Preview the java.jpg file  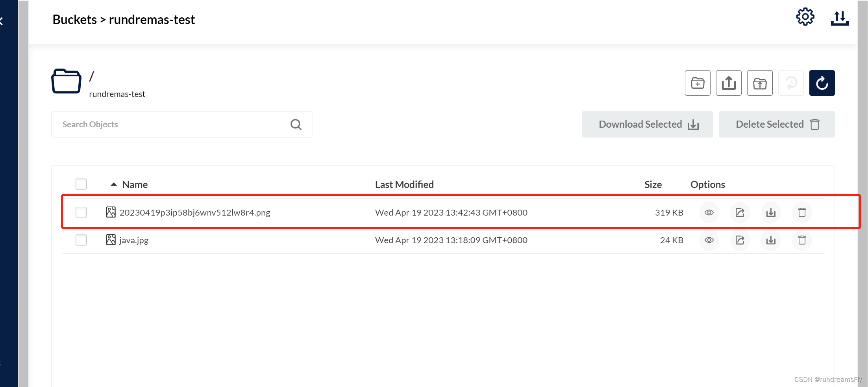tap(709, 240)
